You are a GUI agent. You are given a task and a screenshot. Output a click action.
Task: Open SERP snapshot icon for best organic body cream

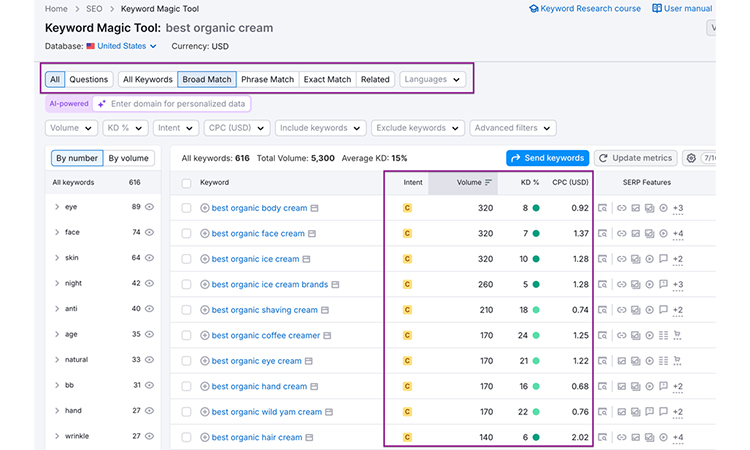[603, 208]
